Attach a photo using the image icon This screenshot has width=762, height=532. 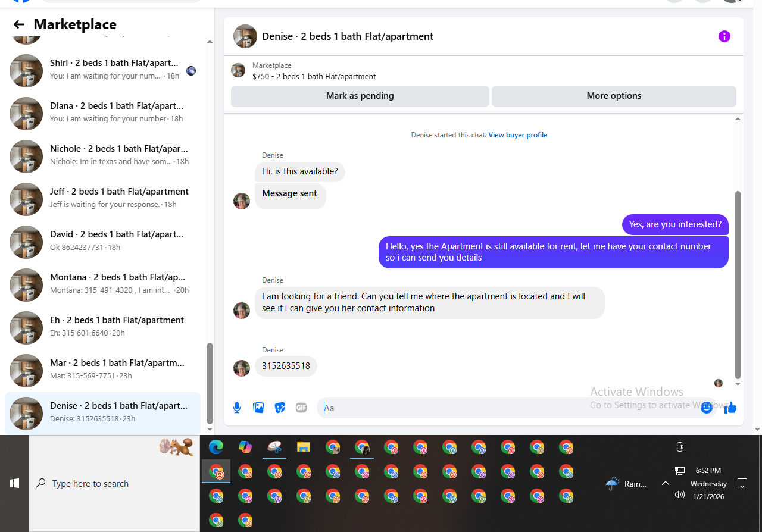click(x=258, y=408)
